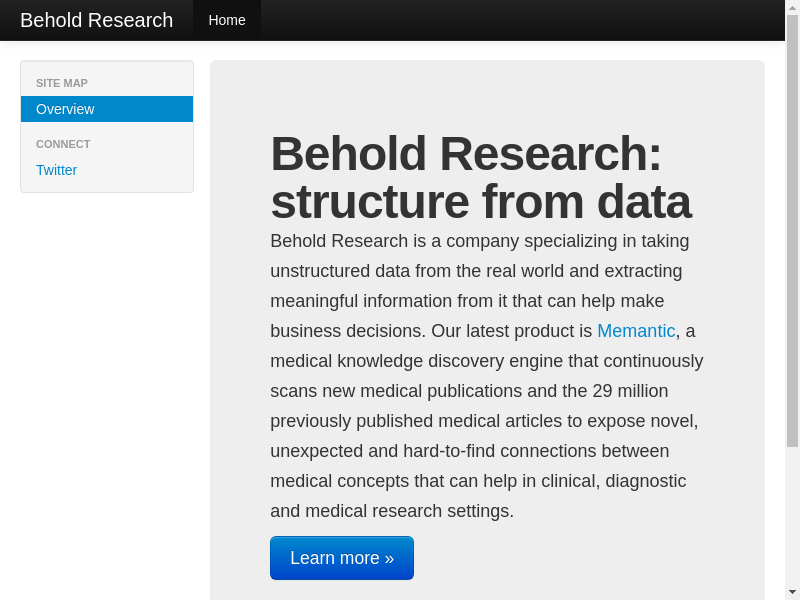Click the 'Behold Research:' headline line

(x=465, y=154)
